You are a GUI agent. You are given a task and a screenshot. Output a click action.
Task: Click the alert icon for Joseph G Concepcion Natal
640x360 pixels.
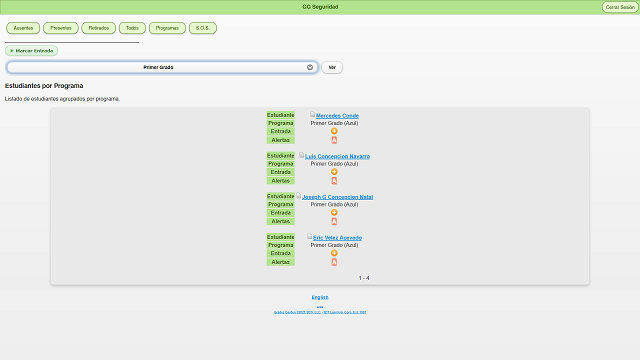tap(334, 222)
